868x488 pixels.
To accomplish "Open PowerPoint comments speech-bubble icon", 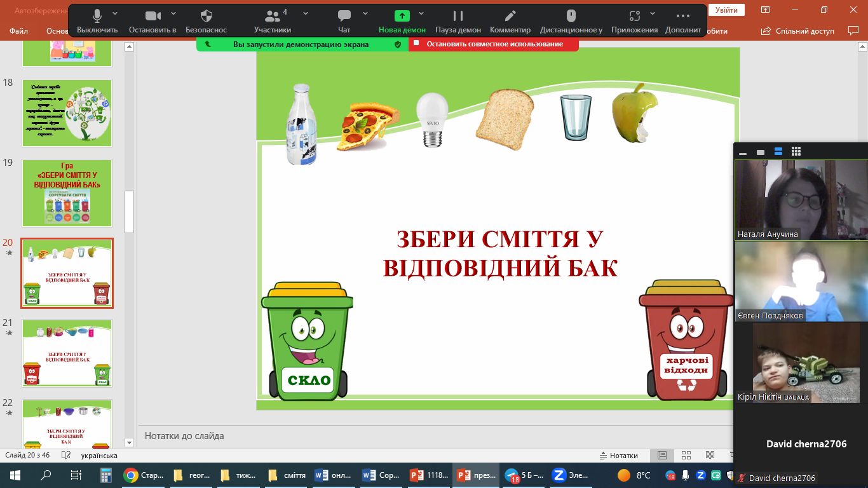I will click(853, 30).
